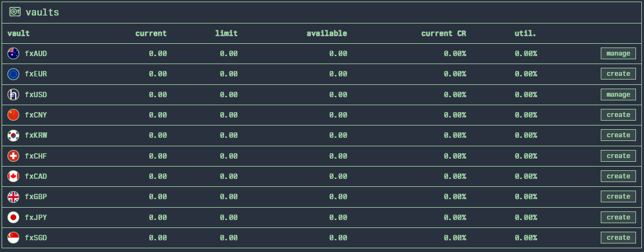Click the Swiss flag icon for fxCHF
The height and width of the screenshot is (252, 644).
(x=13, y=156)
